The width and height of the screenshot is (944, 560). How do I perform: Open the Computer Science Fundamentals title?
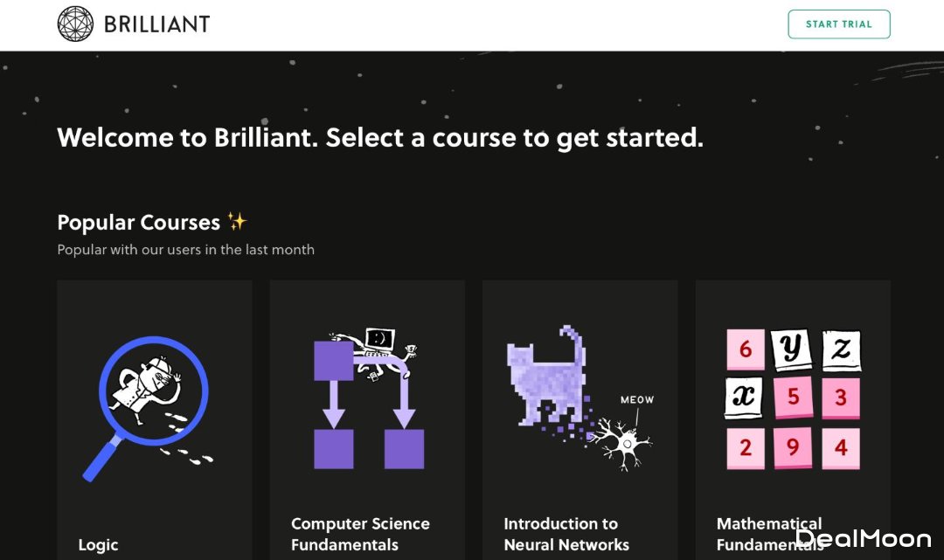click(x=360, y=534)
